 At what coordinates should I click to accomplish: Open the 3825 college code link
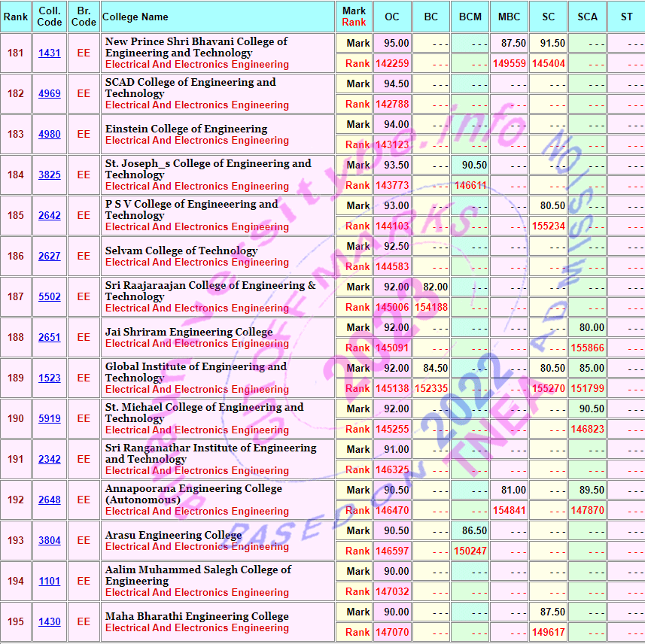coord(50,175)
